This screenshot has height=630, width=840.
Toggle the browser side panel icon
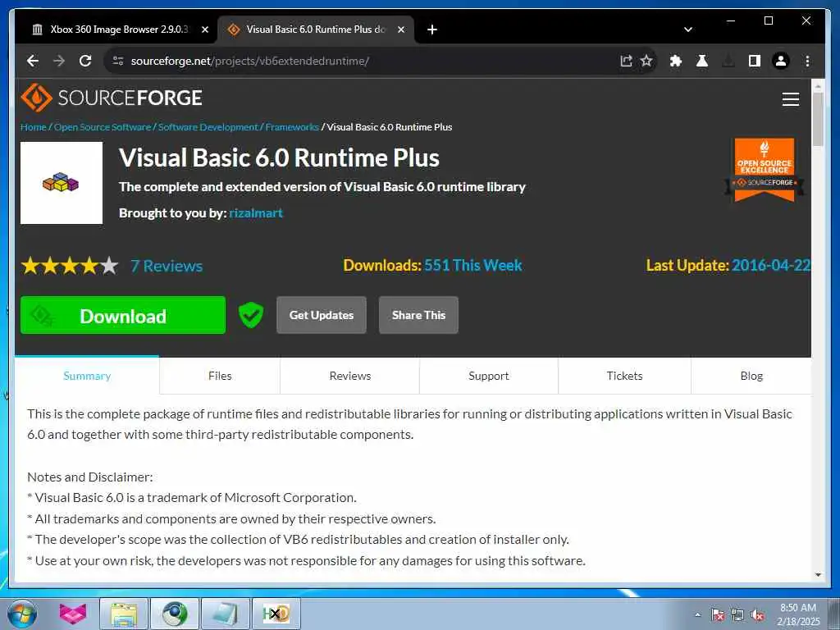click(x=755, y=61)
